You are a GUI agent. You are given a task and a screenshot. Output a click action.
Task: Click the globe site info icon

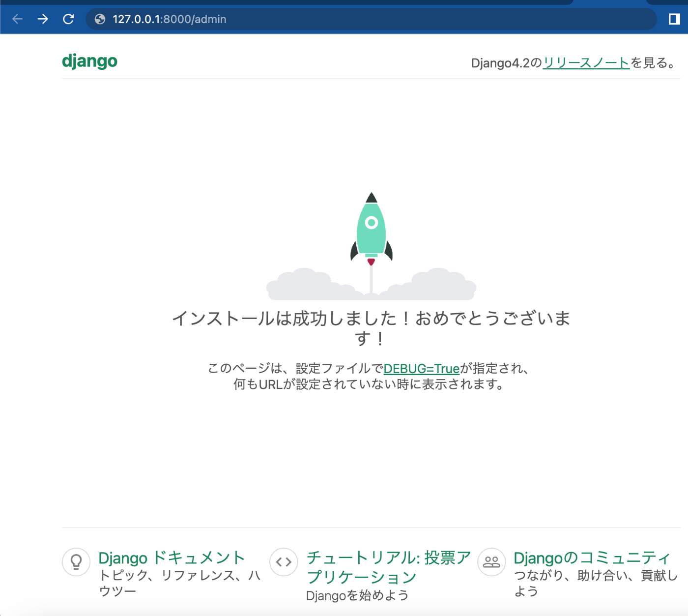click(100, 19)
